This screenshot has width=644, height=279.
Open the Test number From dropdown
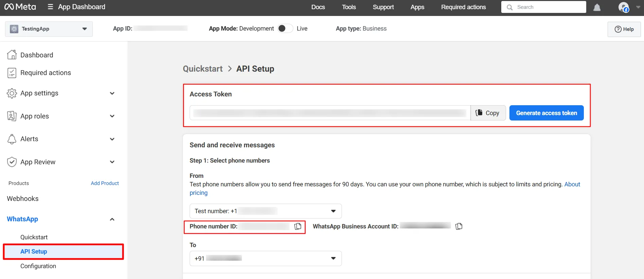tap(265, 211)
